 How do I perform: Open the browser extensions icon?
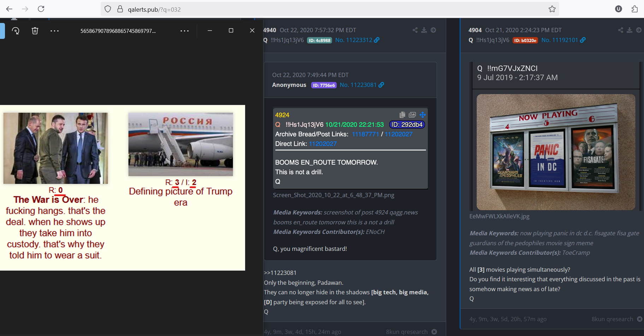(x=635, y=9)
